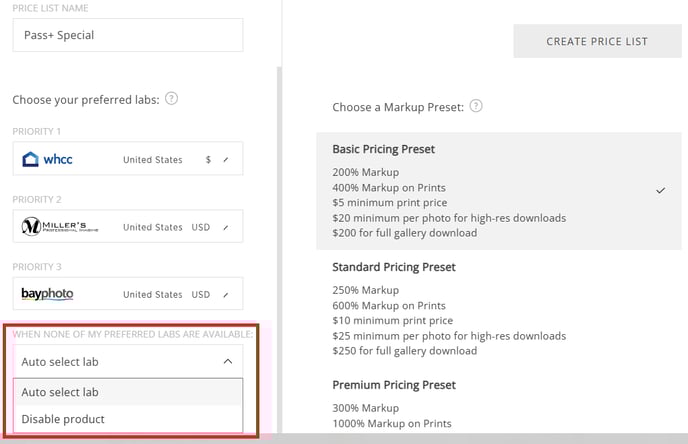Click the left panel vertical scrollbar

[279, 250]
